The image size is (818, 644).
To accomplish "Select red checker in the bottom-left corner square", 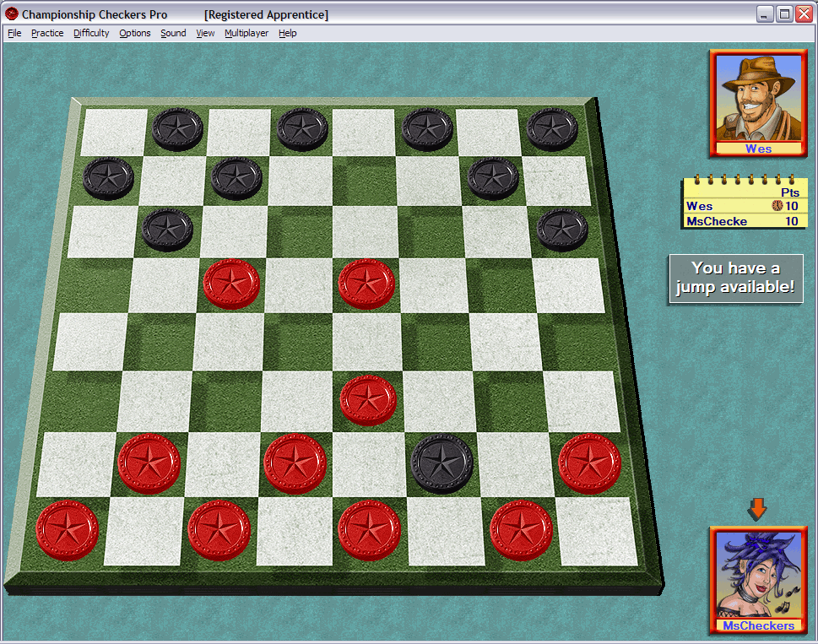I will point(68,530).
